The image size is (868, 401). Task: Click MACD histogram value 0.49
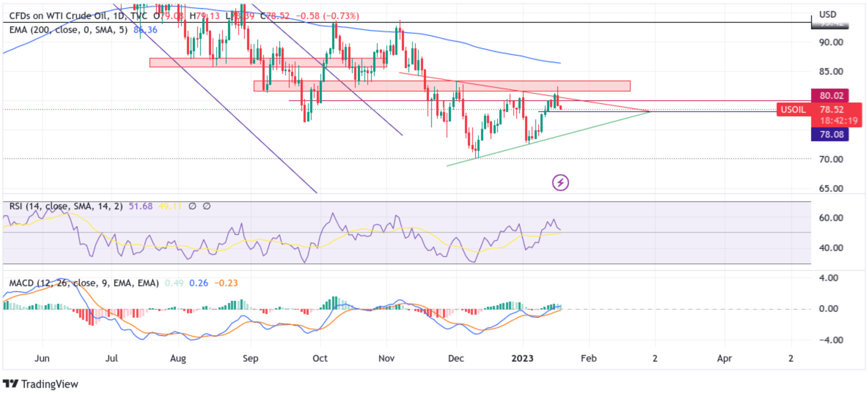[x=174, y=283]
